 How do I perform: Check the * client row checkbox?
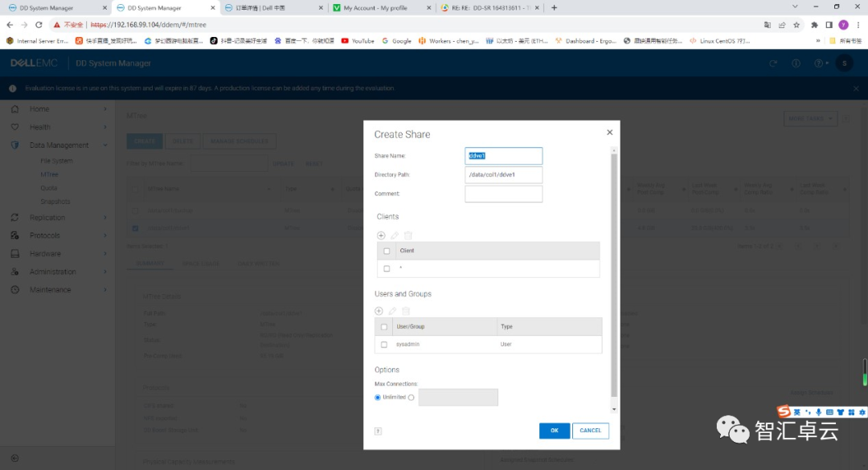click(387, 268)
